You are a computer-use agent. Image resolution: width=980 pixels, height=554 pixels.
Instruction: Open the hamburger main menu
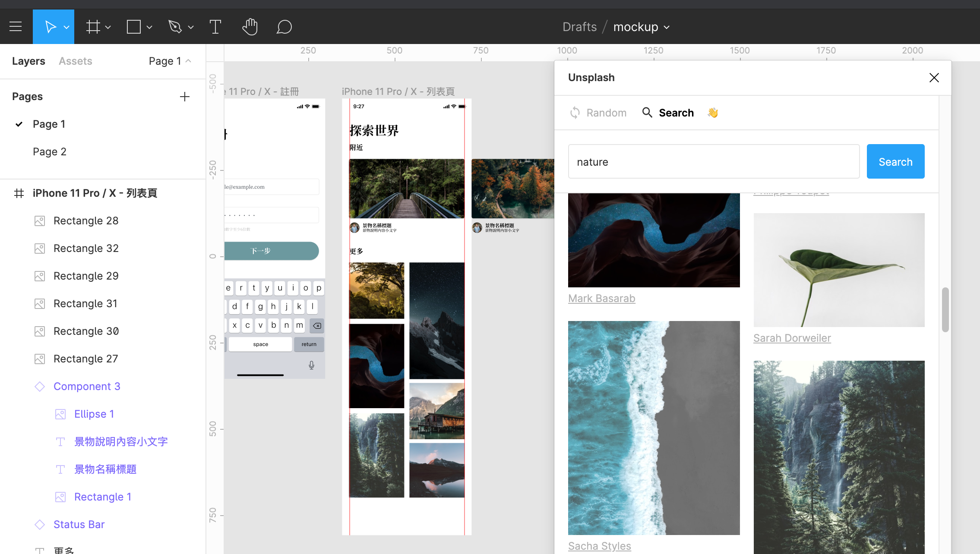click(x=16, y=27)
